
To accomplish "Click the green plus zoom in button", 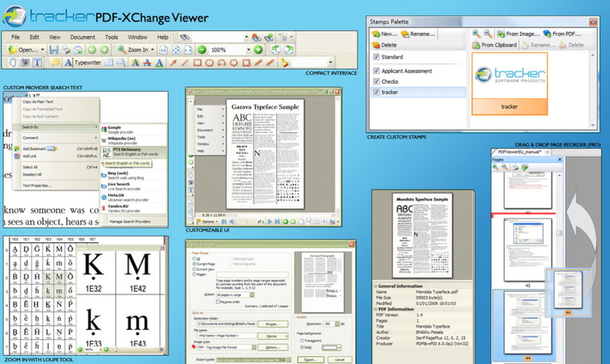I will (x=258, y=49).
